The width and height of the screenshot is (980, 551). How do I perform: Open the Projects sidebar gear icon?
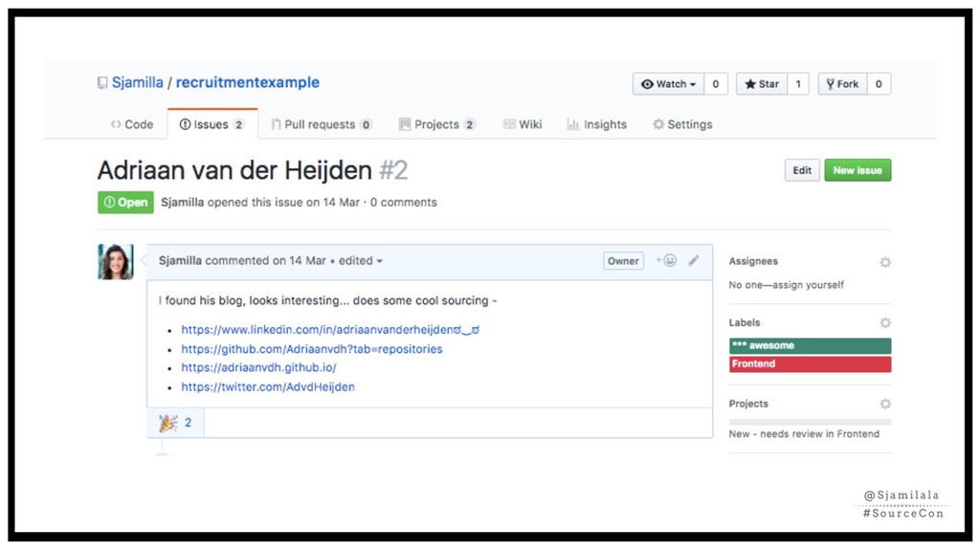coord(885,404)
